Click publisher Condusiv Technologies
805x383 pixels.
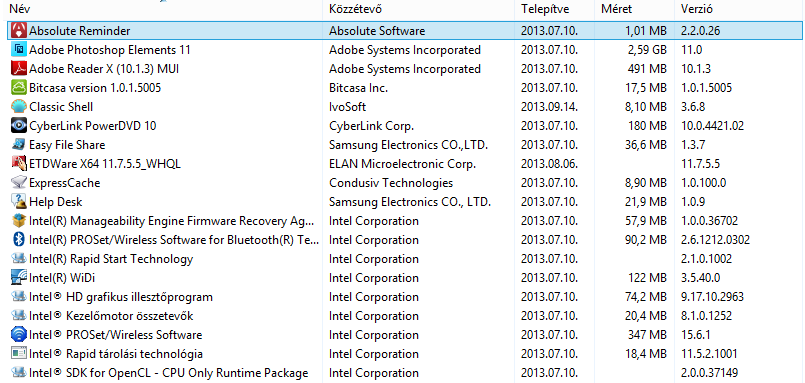point(391,183)
